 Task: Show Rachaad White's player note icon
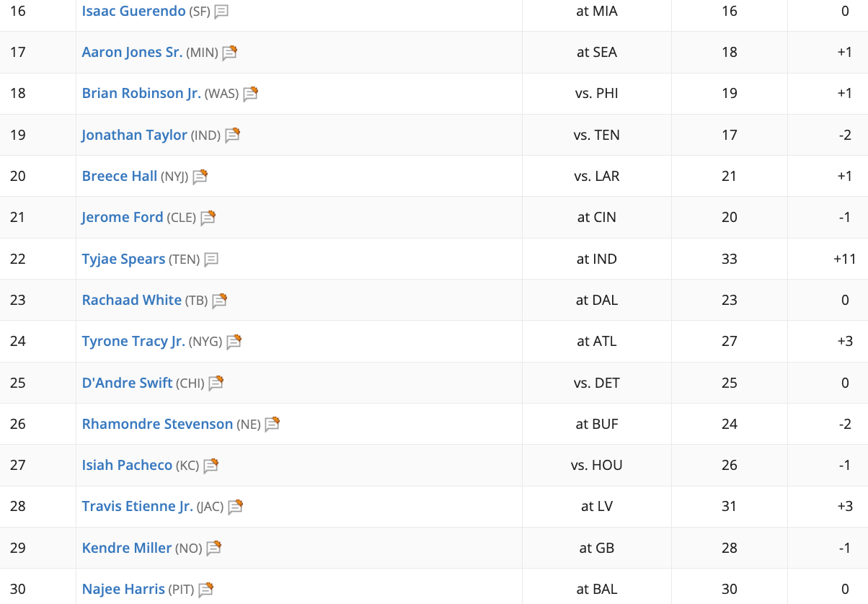click(219, 301)
